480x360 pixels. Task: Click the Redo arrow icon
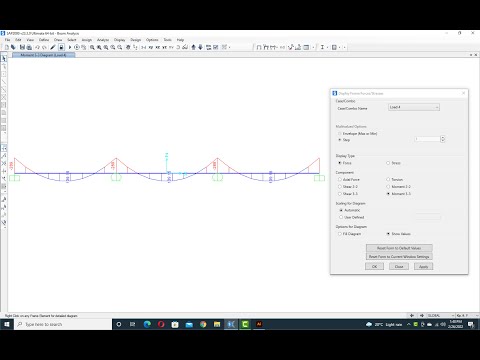tap(44, 47)
